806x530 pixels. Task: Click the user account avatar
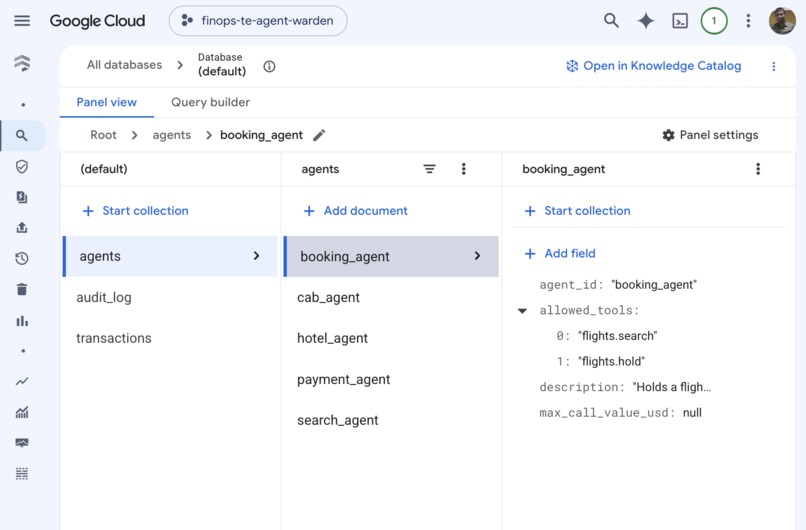pos(782,21)
